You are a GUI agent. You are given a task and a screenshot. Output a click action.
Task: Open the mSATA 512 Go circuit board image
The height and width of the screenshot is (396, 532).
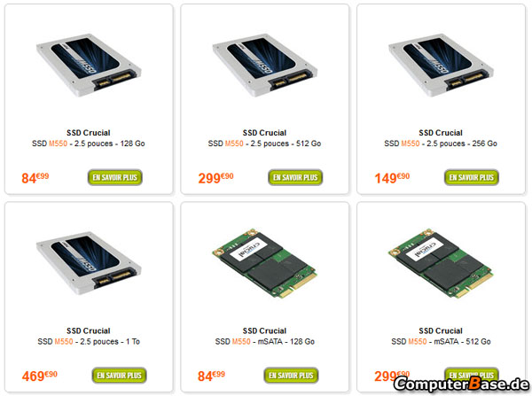pyautogui.click(x=441, y=263)
